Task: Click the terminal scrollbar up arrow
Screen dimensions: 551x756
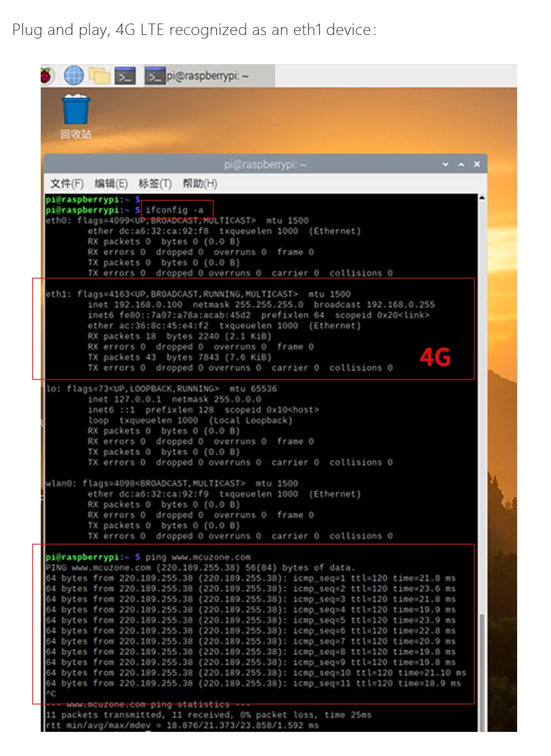Action: tap(482, 198)
